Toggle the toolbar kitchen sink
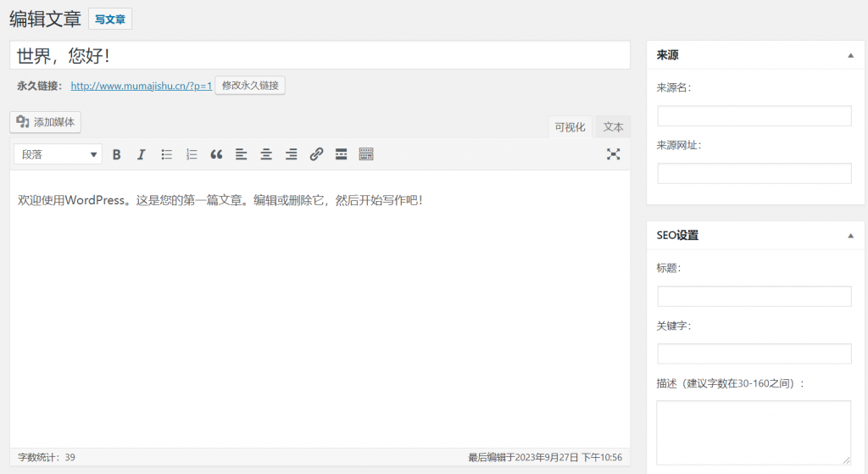Screen dimensions: 868x474 click(x=366, y=154)
